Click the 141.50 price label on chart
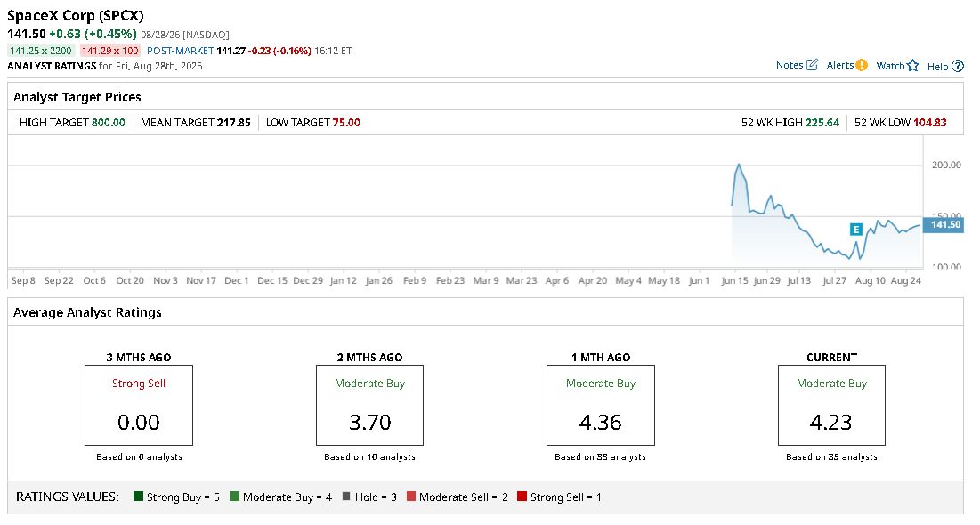Screen dimensions: 980x525 tap(944, 224)
